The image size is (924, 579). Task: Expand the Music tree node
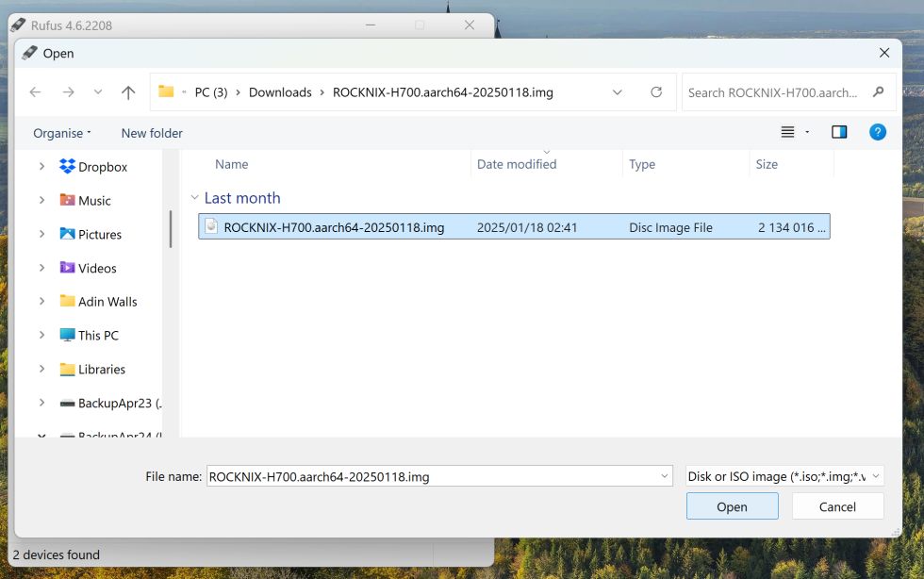pyautogui.click(x=41, y=201)
